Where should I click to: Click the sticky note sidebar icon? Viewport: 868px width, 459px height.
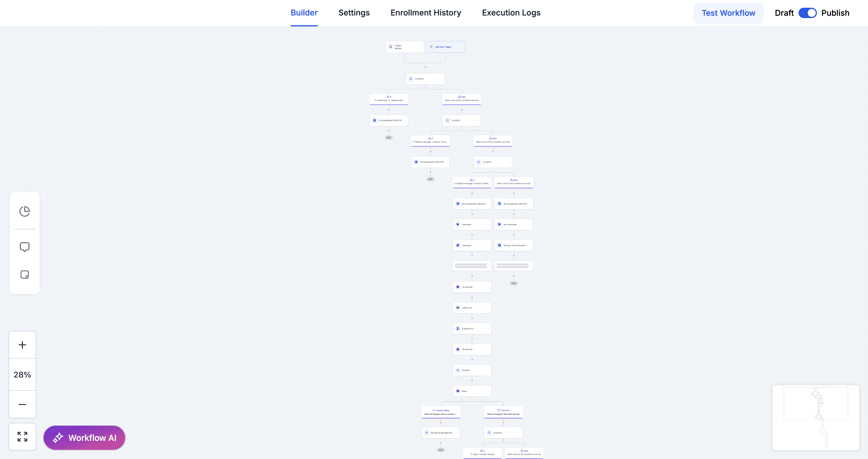25,275
